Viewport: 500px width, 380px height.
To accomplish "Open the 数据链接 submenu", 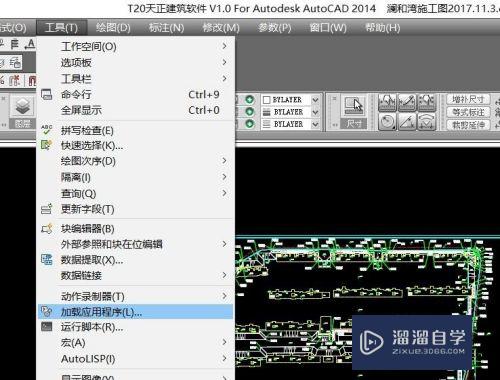I will pyautogui.click(x=136, y=275).
